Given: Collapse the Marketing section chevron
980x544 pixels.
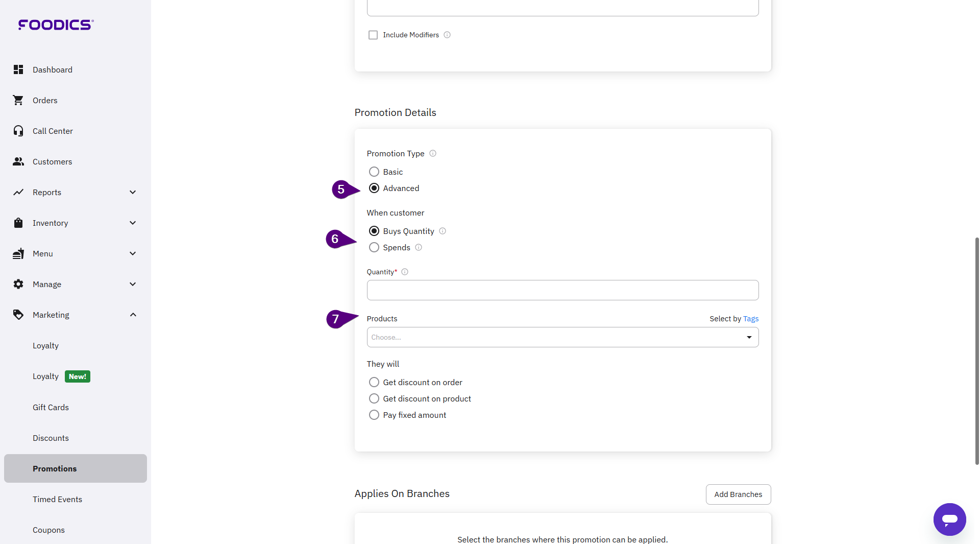Looking at the screenshot, I should [x=133, y=315].
